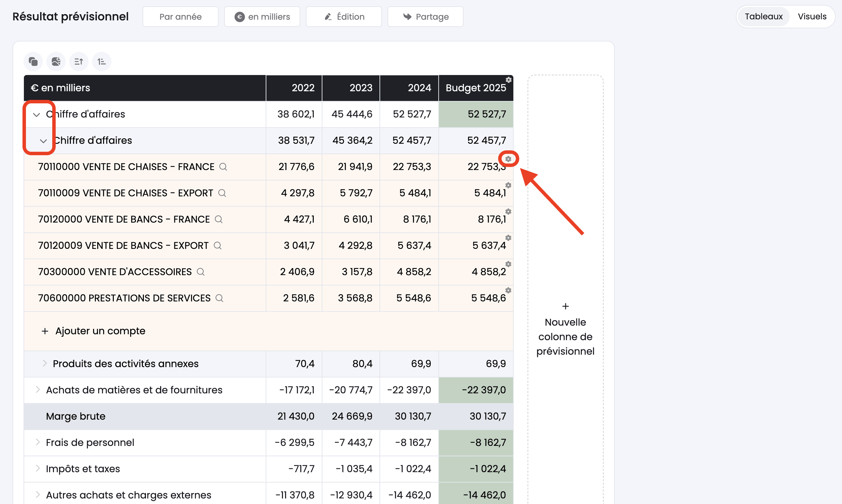Click magnifier next to 70110009 VENTE DE CHAISES - EXPORT

pos(222,193)
